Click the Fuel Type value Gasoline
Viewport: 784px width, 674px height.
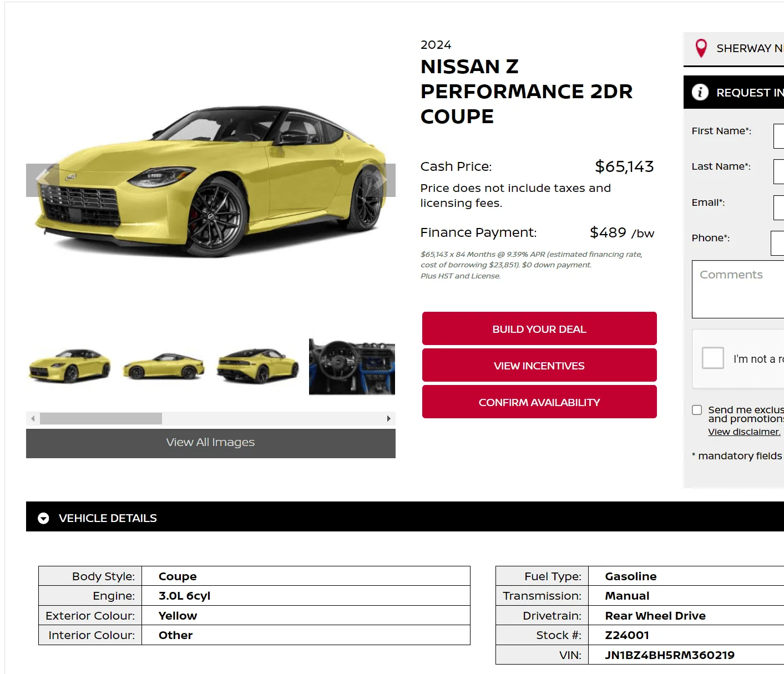coord(631,576)
